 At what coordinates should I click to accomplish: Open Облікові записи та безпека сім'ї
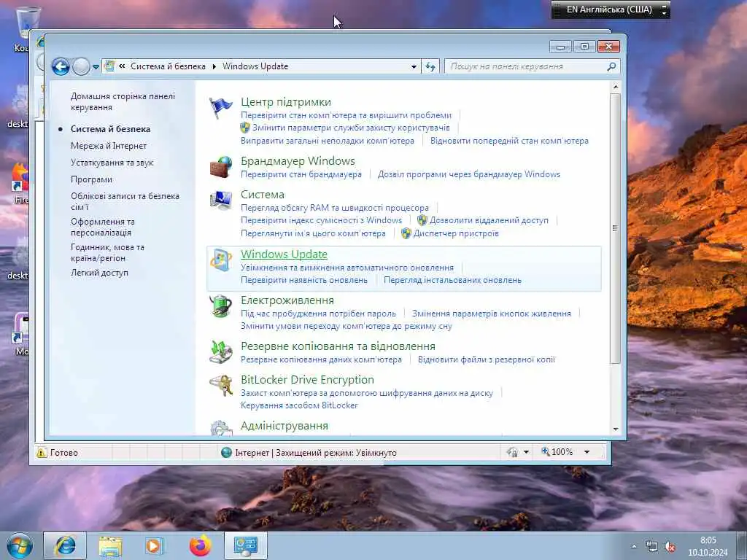point(125,201)
